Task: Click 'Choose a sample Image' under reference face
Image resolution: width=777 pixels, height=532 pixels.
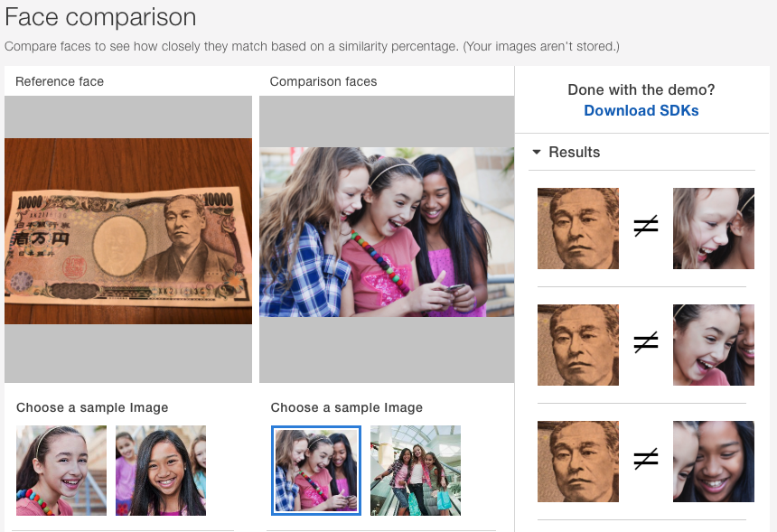Action: (x=92, y=407)
